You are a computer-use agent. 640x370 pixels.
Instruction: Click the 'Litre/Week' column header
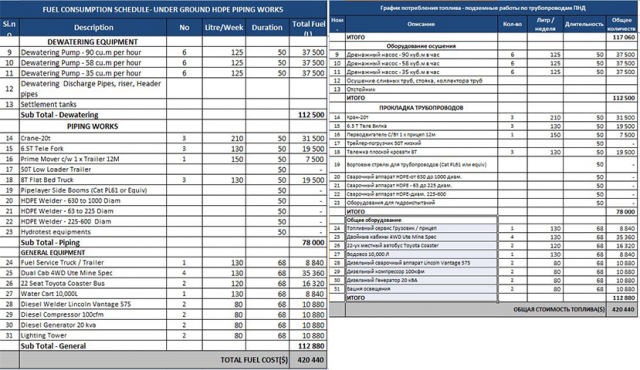(x=224, y=27)
